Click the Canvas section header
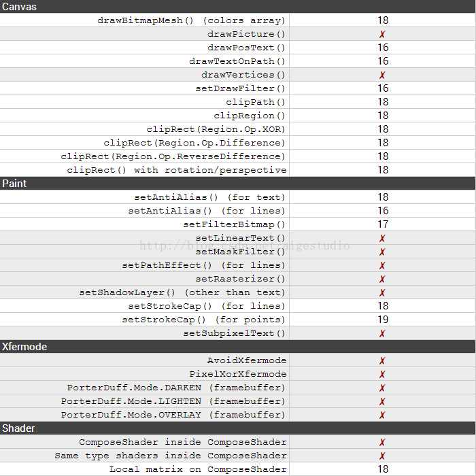Viewport: 476px width, 476px height. point(238,6)
